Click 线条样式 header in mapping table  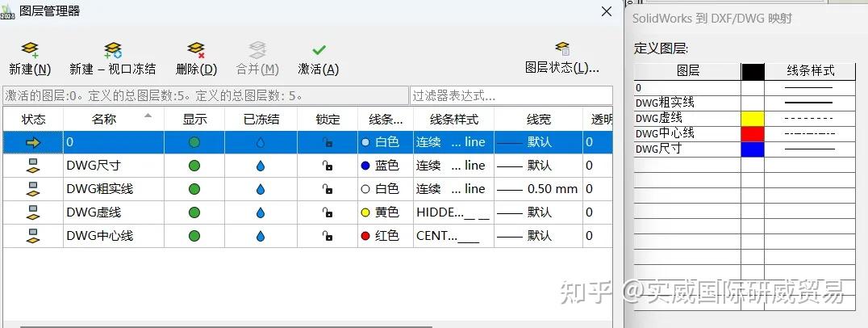tap(810, 71)
